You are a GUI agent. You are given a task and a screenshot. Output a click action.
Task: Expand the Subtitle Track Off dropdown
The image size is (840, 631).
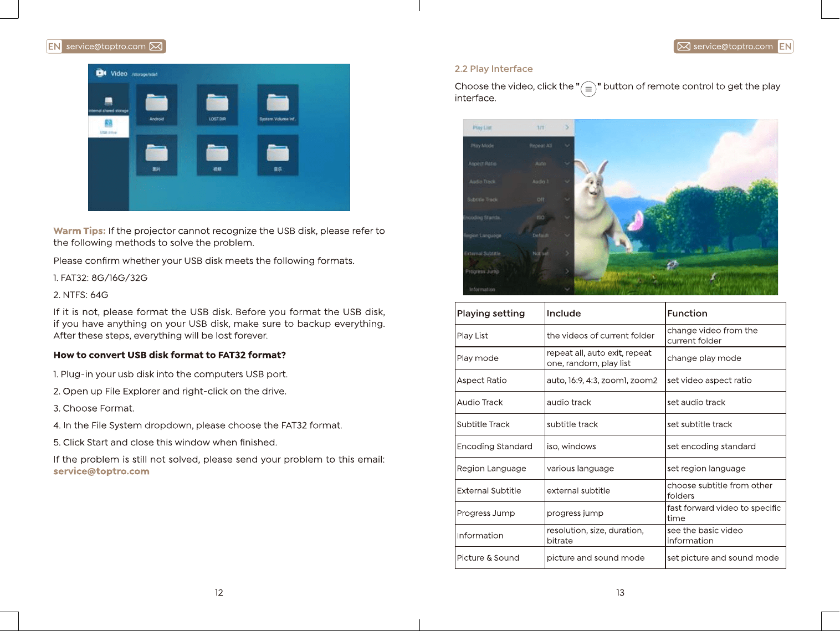coord(567,199)
